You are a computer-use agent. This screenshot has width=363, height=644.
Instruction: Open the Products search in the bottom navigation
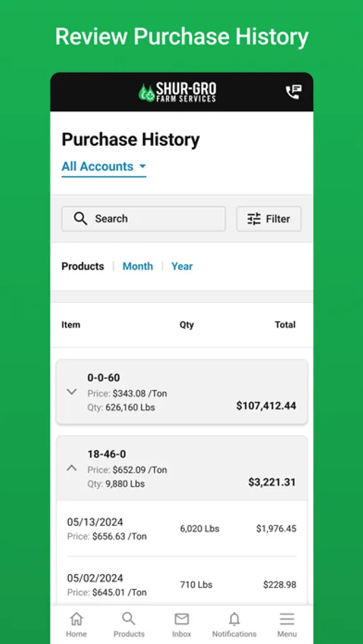pyautogui.click(x=129, y=625)
